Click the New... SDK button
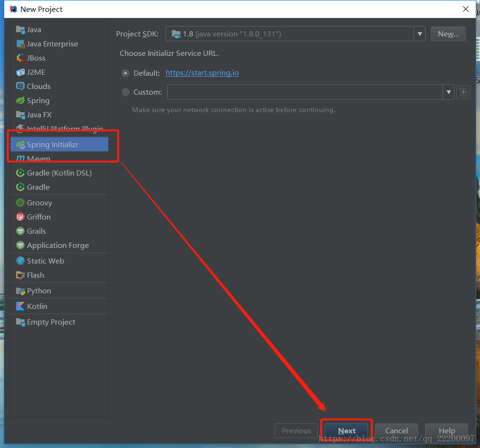This screenshot has height=448, width=480. click(x=448, y=34)
